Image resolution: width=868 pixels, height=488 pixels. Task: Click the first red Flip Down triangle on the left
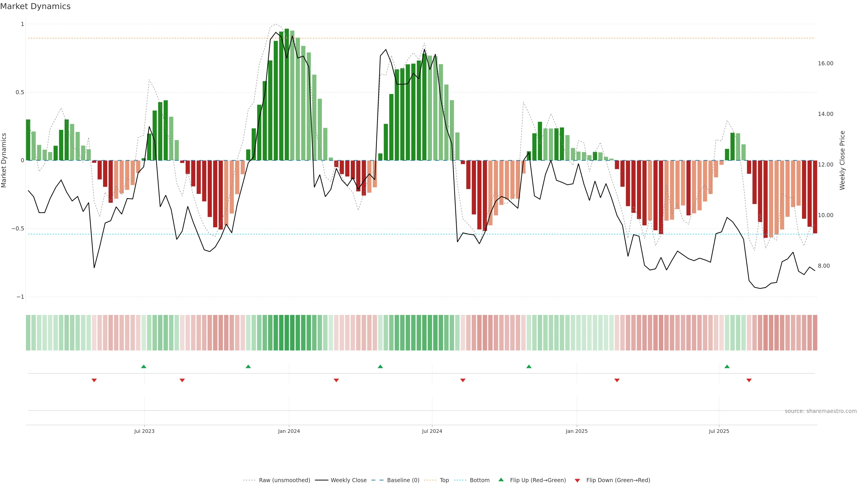94,380
